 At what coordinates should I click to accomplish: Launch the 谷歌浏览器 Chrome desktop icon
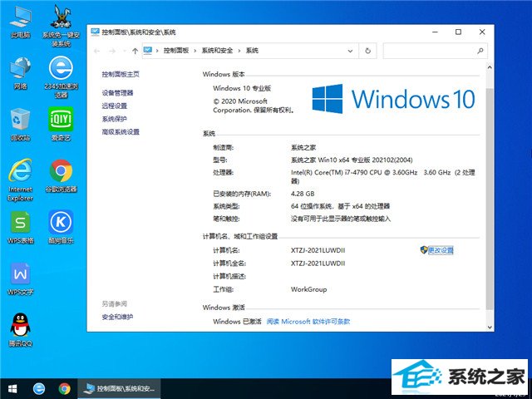coord(61,176)
